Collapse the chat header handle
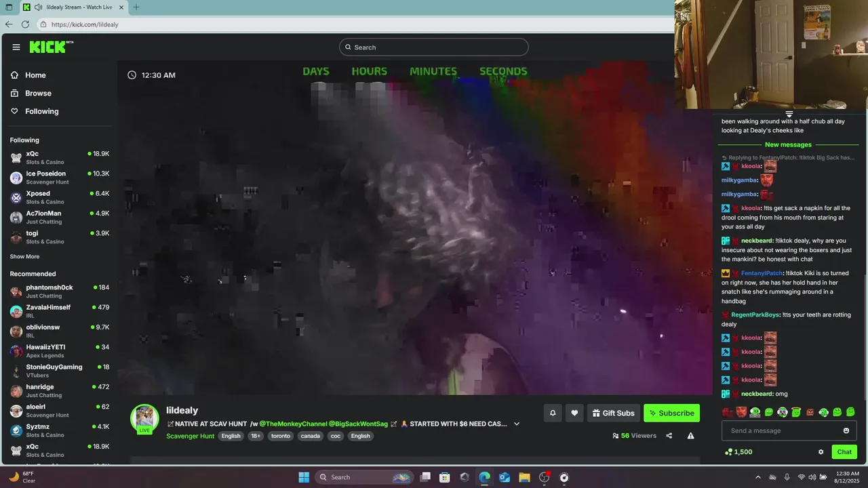Image resolution: width=868 pixels, height=488 pixels. coord(789,114)
